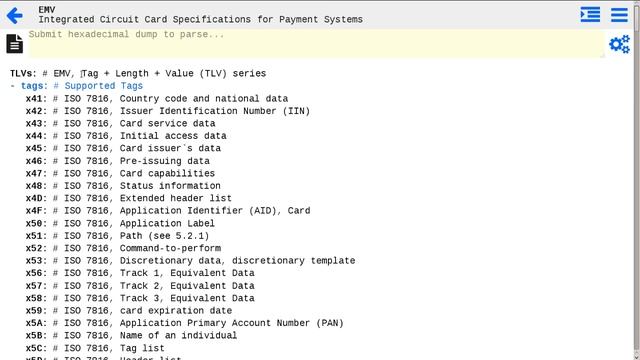This screenshot has height=360, width=640.
Task: Select tag x4F Application Identifier entry
Action: (x=168, y=211)
